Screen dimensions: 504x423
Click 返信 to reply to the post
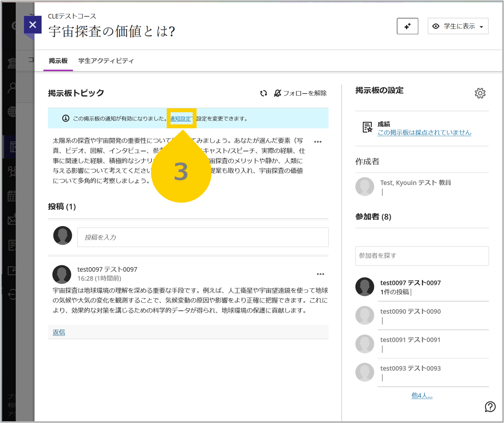point(59,332)
